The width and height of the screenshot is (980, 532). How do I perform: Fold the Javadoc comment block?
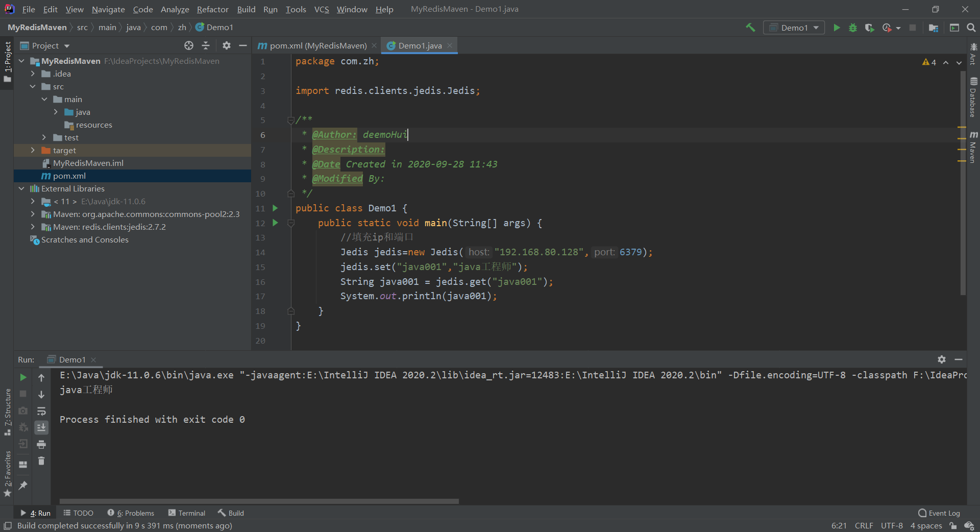[291, 120]
